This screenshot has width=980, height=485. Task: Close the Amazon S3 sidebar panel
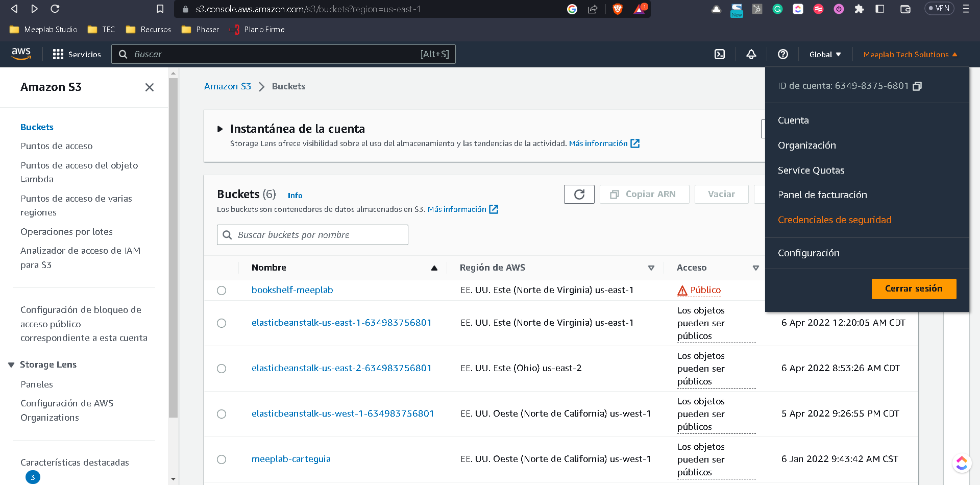[x=150, y=87]
